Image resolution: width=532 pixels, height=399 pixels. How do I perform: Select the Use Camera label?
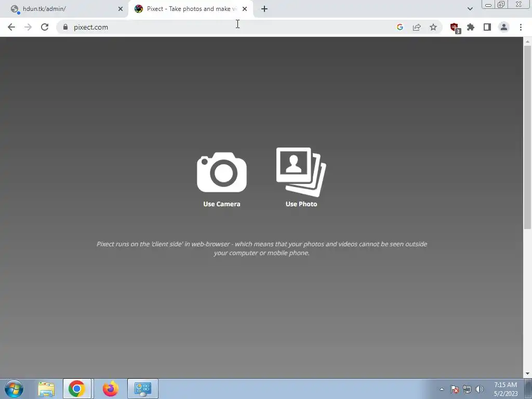[x=221, y=204]
